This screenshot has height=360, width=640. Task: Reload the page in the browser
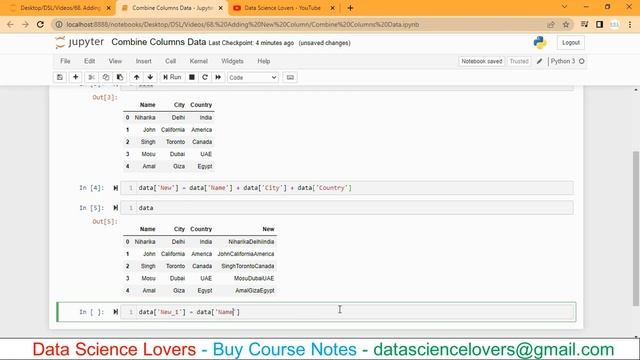(x=40, y=24)
